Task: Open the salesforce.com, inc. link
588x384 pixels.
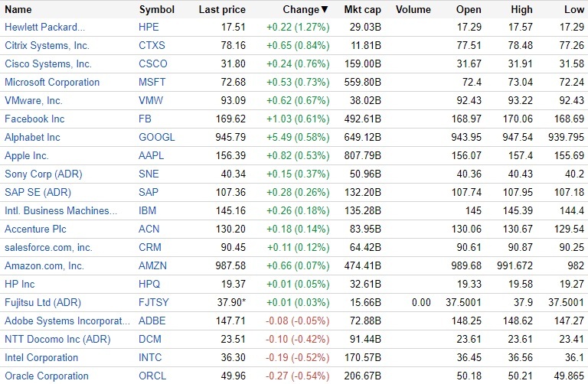Action: tap(48, 247)
